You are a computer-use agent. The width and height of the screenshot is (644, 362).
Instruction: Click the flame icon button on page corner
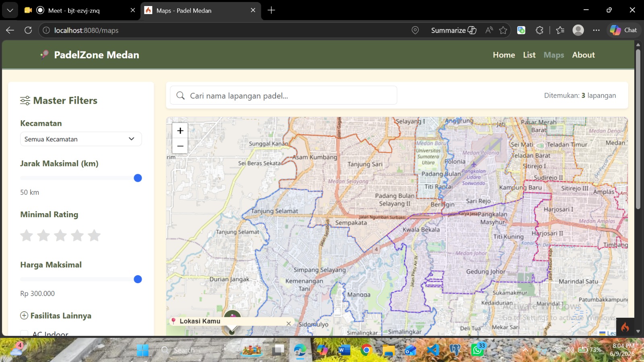click(625, 327)
